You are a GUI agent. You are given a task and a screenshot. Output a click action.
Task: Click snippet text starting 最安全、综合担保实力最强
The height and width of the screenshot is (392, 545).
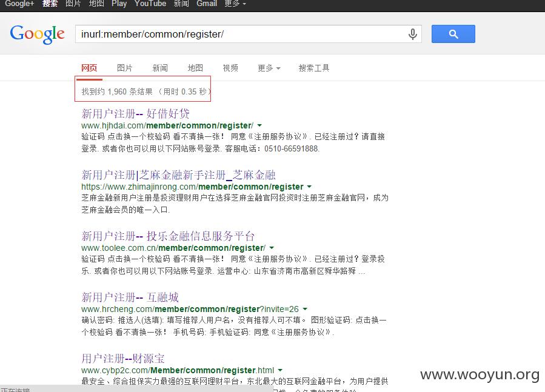[x=235, y=381]
